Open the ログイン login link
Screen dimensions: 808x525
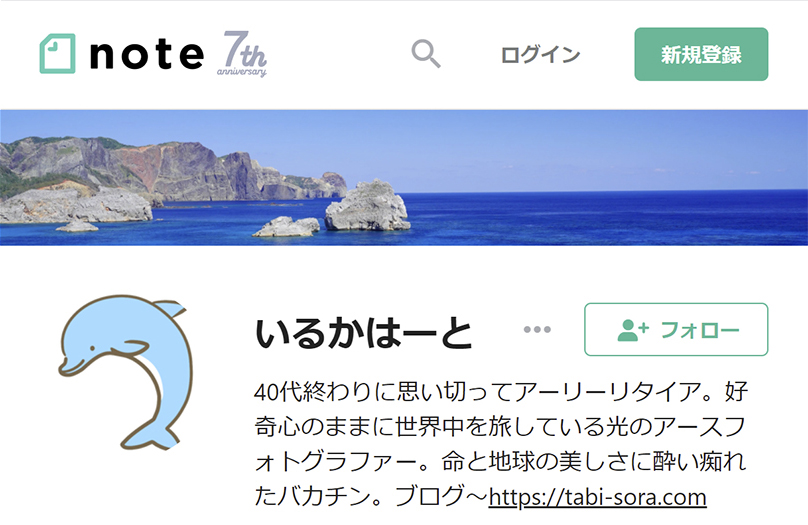click(x=541, y=55)
